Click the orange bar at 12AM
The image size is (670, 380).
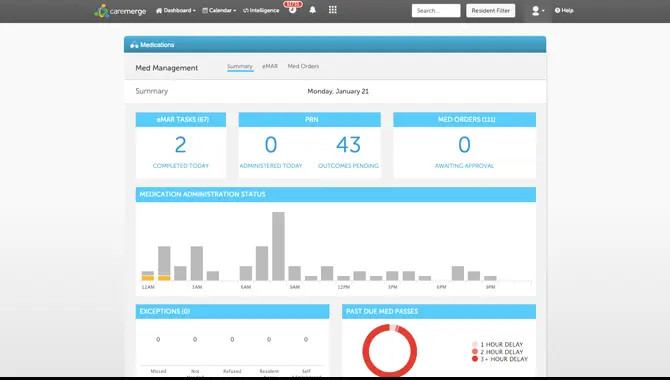pyautogui.click(x=148, y=278)
